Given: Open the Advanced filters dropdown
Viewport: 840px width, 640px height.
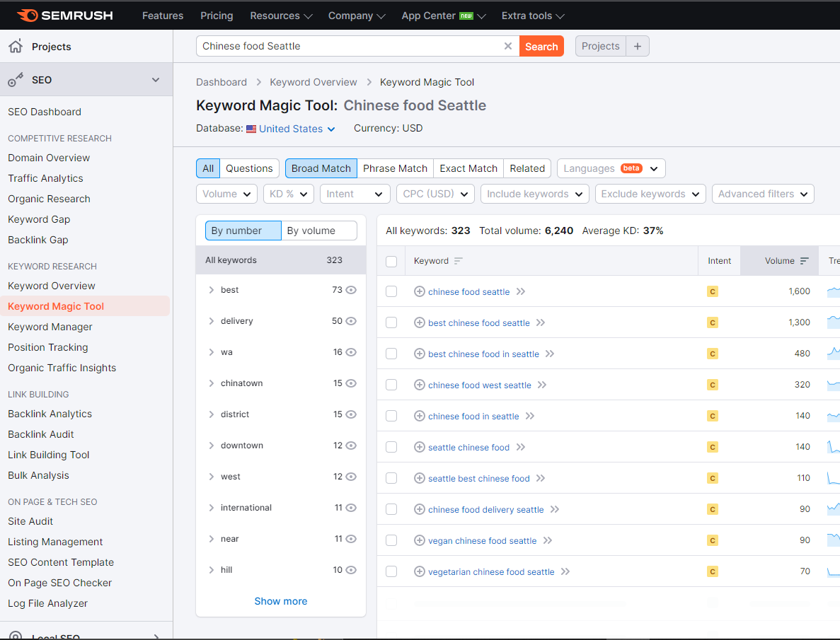Looking at the screenshot, I should click(x=763, y=194).
